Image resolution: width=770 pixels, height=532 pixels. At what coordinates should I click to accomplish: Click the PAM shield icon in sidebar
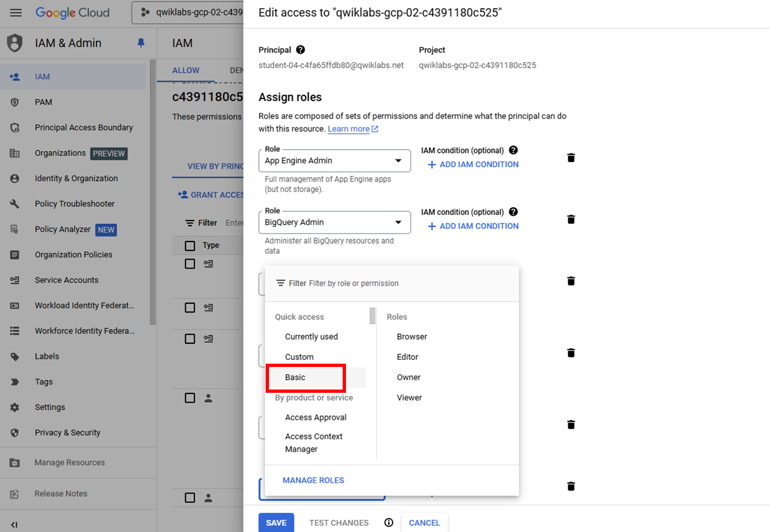[15, 102]
